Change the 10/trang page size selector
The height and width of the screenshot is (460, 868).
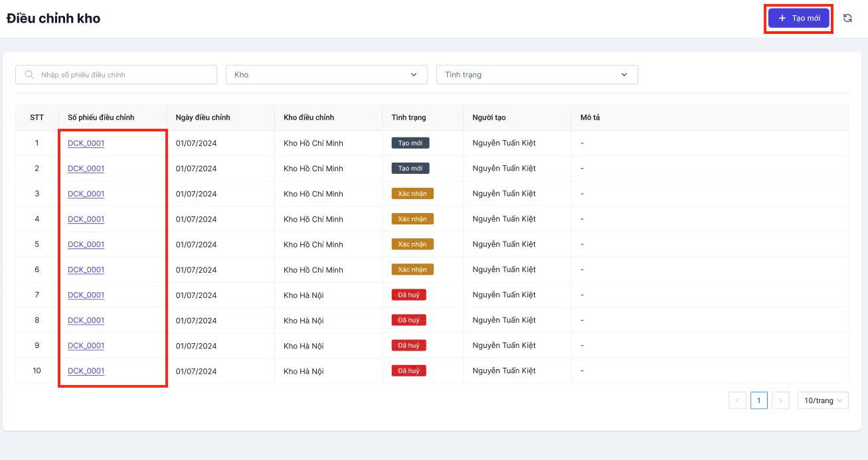tap(823, 401)
